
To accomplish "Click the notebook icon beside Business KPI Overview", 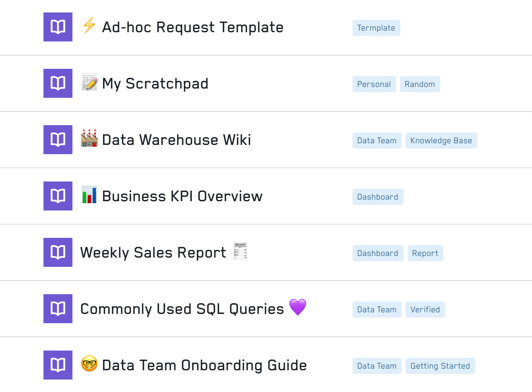I will coord(58,196).
